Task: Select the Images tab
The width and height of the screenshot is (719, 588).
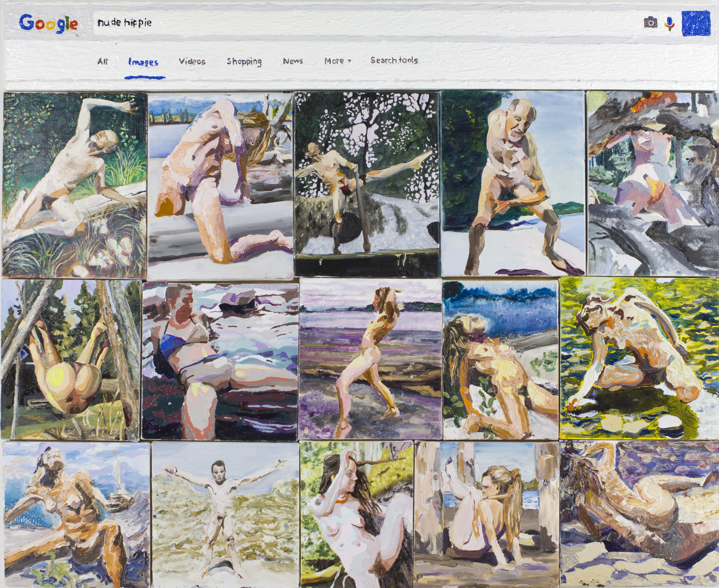Action: 143,62
